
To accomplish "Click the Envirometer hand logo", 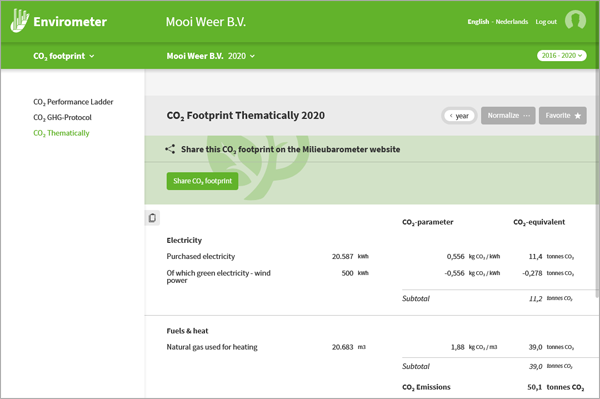I will click(x=20, y=21).
